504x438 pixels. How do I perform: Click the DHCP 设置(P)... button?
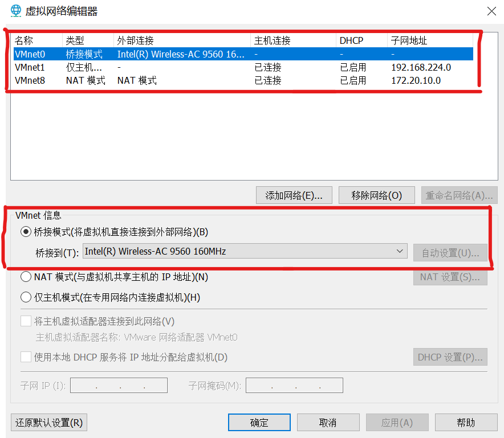coord(450,357)
